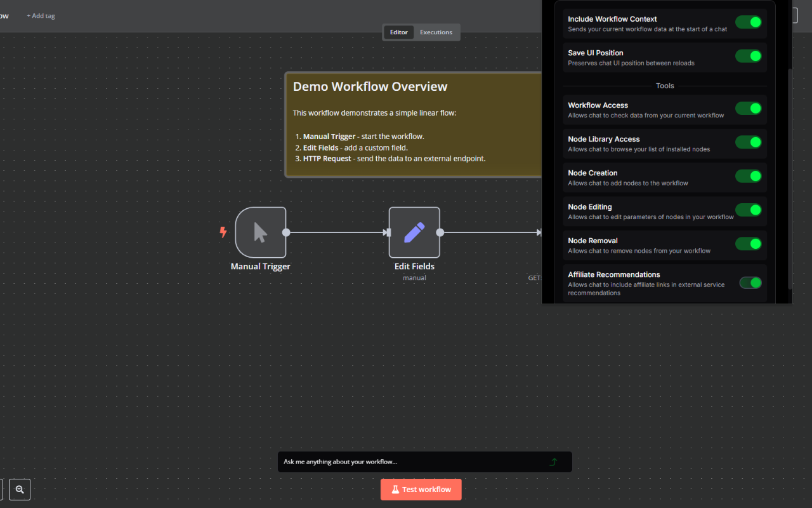
Task: Click the Manual Trigger node icon
Action: point(260,232)
